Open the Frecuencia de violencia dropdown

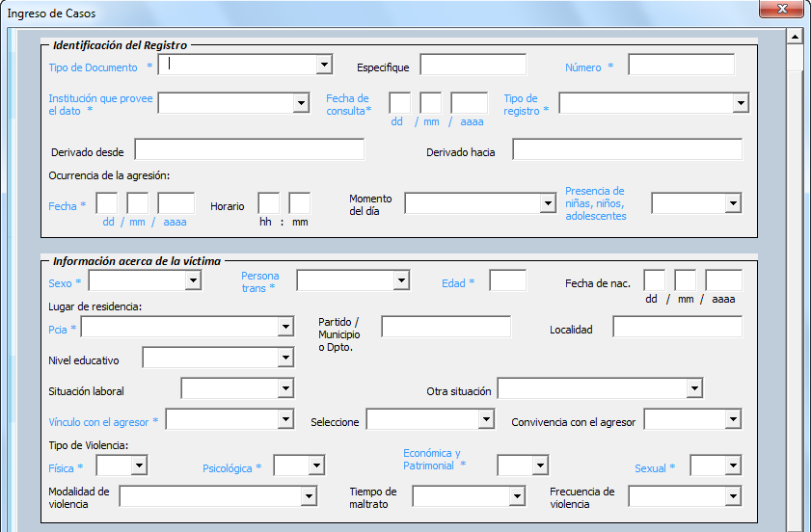point(733,495)
